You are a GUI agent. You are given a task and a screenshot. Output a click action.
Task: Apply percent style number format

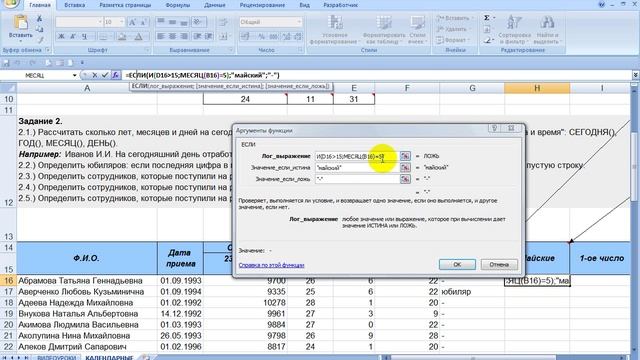pyautogui.click(x=261, y=37)
